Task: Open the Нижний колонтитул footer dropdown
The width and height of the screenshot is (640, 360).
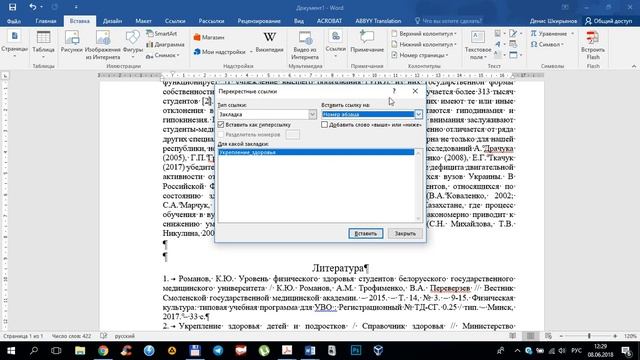Action: click(424, 44)
